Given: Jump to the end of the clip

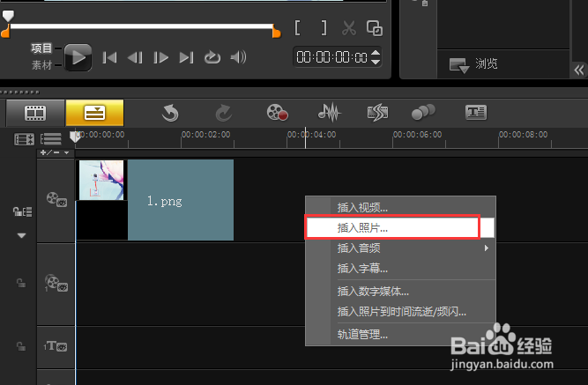Looking at the screenshot, I should click(x=186, y=57).
